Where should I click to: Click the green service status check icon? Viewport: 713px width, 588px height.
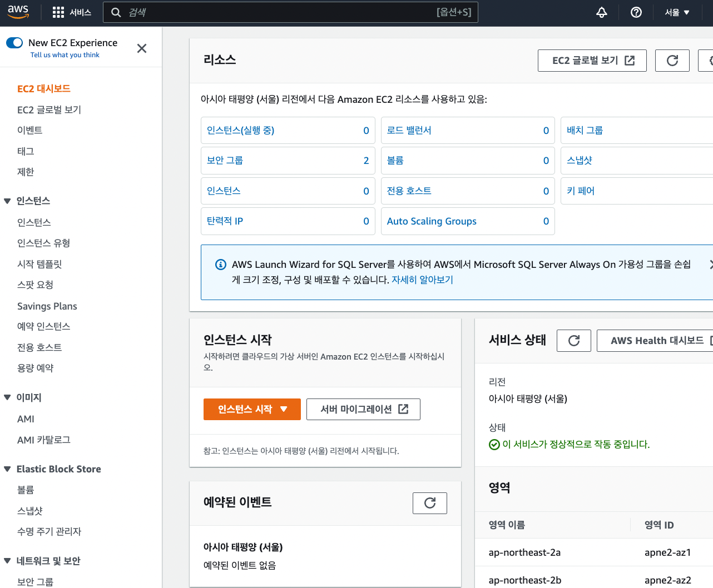[494, 445]
